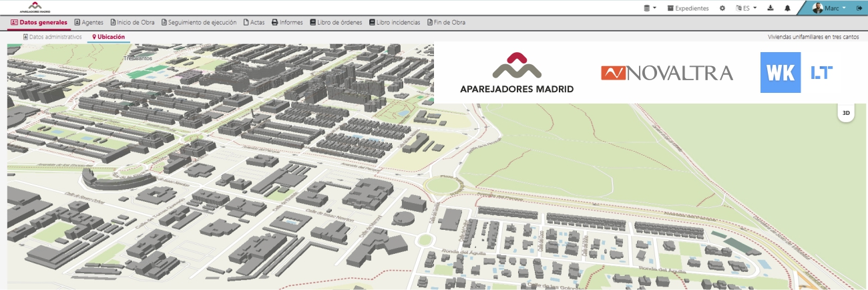Expand the ES language selector
Screen dimensions: 868x290
point(746,8)
